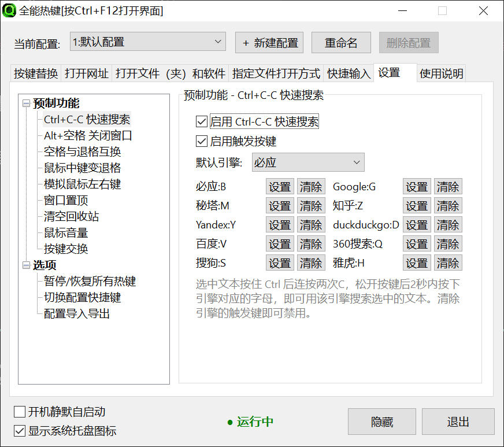Open the 打开网址 tab
Image resolution: width=504 pixels, height=447 pixels.
click(x=87, y=73)
